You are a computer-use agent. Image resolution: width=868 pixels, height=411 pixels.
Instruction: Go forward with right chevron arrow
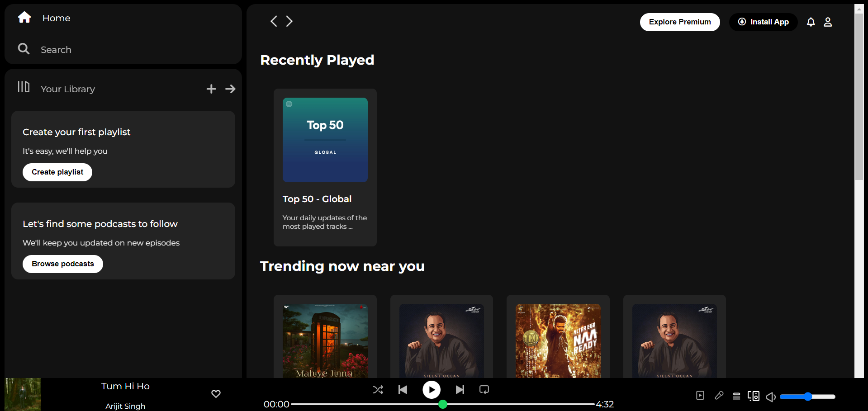pos(289,21)
